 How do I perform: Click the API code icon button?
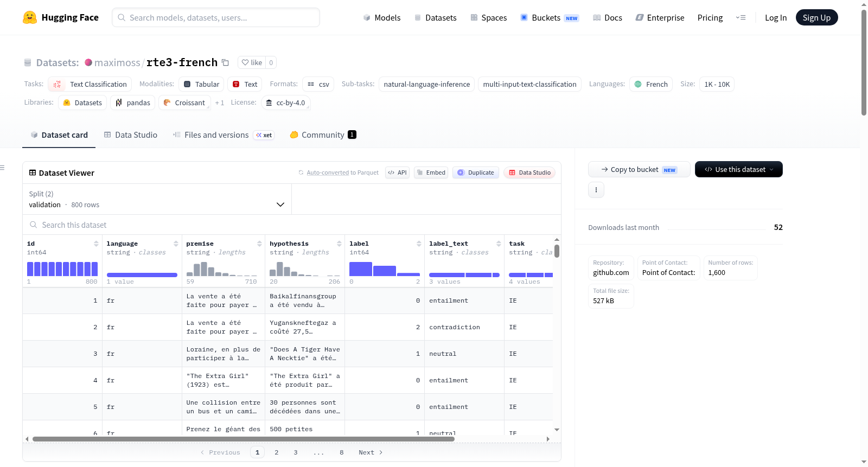point(397,172)
